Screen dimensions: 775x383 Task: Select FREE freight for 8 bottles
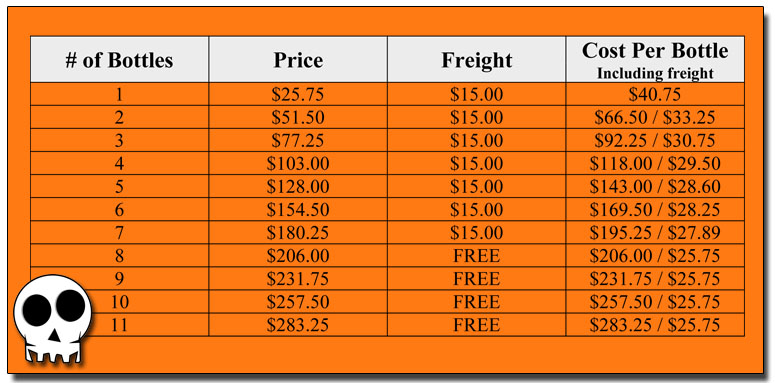[476, 255]
